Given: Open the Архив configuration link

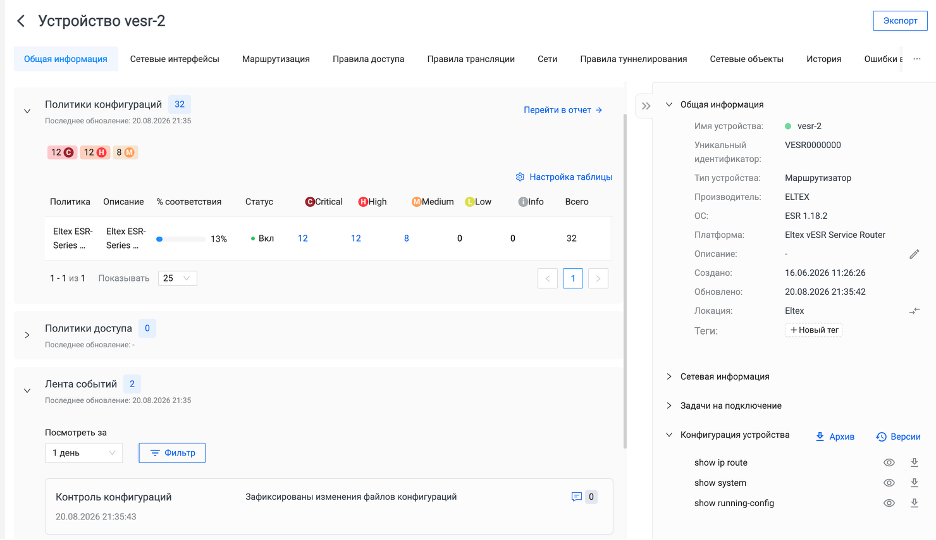Looking at the screenshot, I should pyautogui.click(x=835, y=437).
